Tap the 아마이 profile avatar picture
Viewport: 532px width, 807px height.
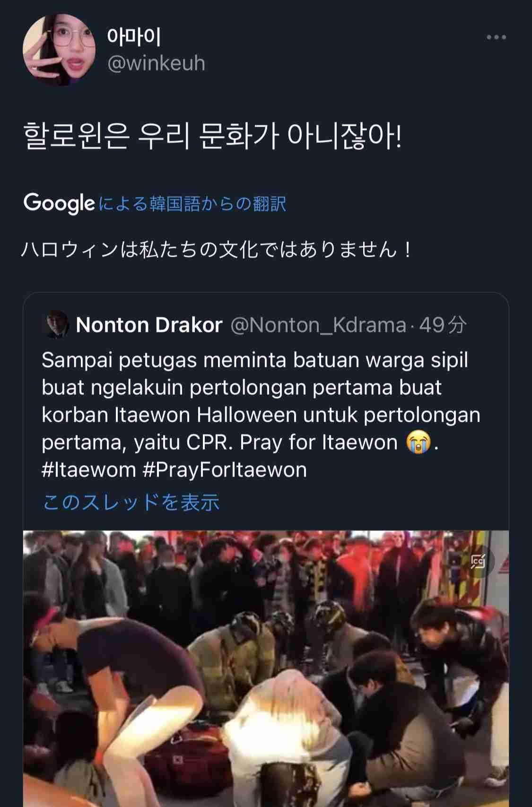point(59,50)
